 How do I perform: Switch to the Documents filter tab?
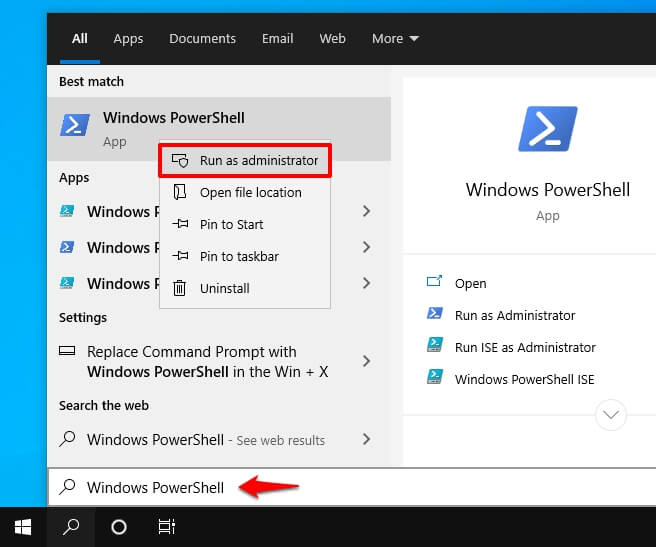pyautogui.click(x=202, y=39)
